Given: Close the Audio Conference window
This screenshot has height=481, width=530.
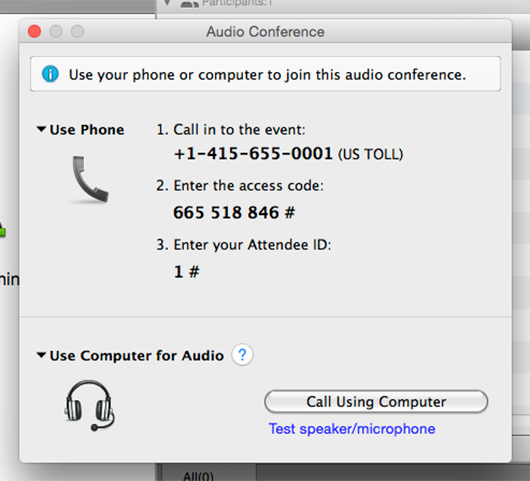Looking at the screenshot, I should point(34,31).
